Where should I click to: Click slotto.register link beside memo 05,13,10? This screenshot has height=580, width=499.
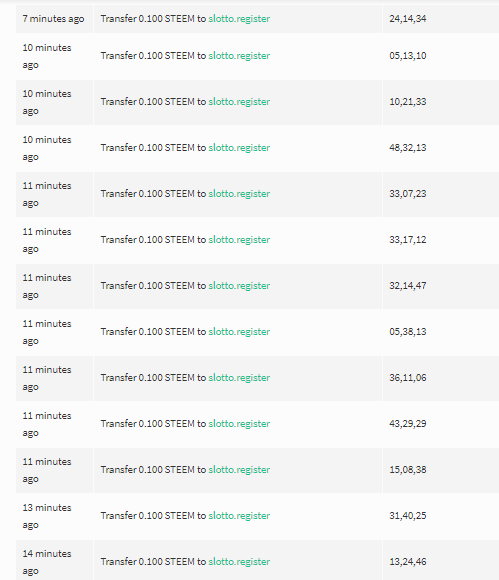[239, 56]
